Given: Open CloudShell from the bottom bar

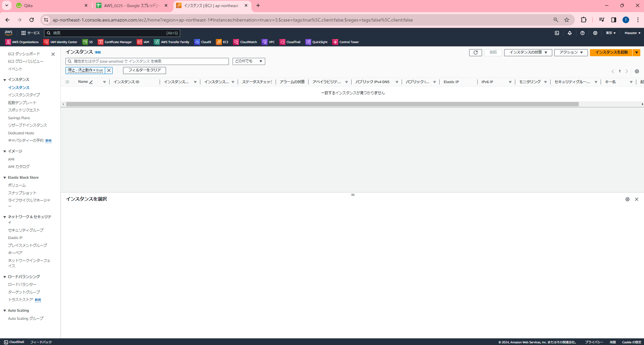Looking at the screenshot, I should [x=14, y=342].
